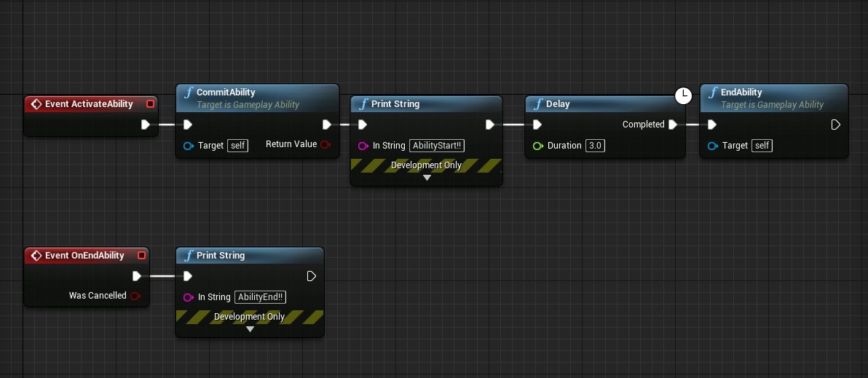
Task: Click the output exec pin of AbilityStart Print String
Action: tap(490, 125)
